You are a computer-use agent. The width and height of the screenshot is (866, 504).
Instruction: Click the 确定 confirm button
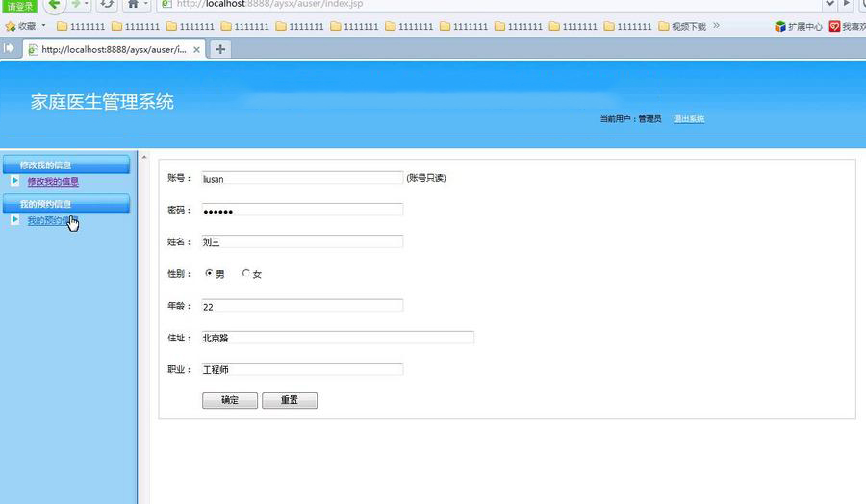(230, 400)
